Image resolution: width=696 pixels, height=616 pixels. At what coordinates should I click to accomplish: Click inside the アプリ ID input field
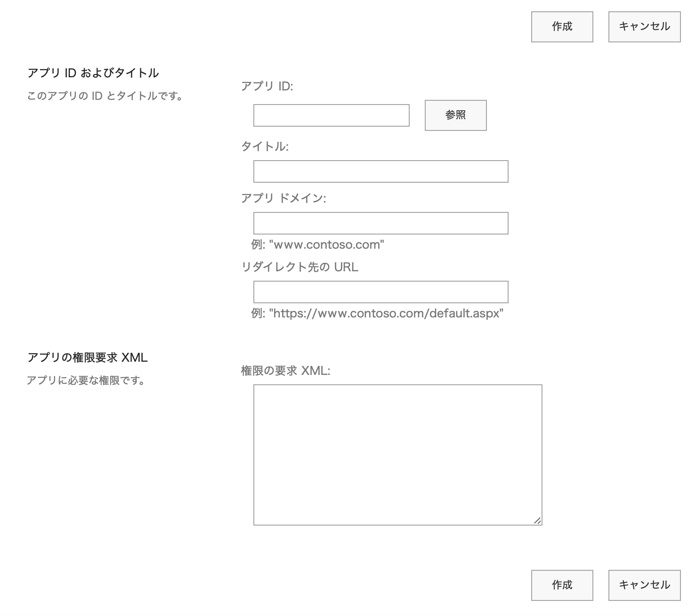pyautogui.click(x=331, y=114)
